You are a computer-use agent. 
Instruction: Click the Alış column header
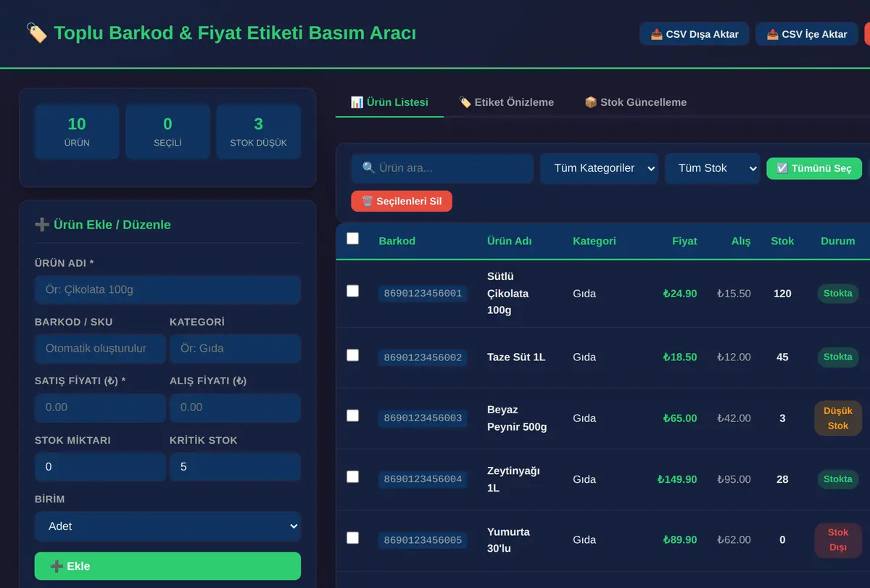pyautogui.click(x=741, y=241)
